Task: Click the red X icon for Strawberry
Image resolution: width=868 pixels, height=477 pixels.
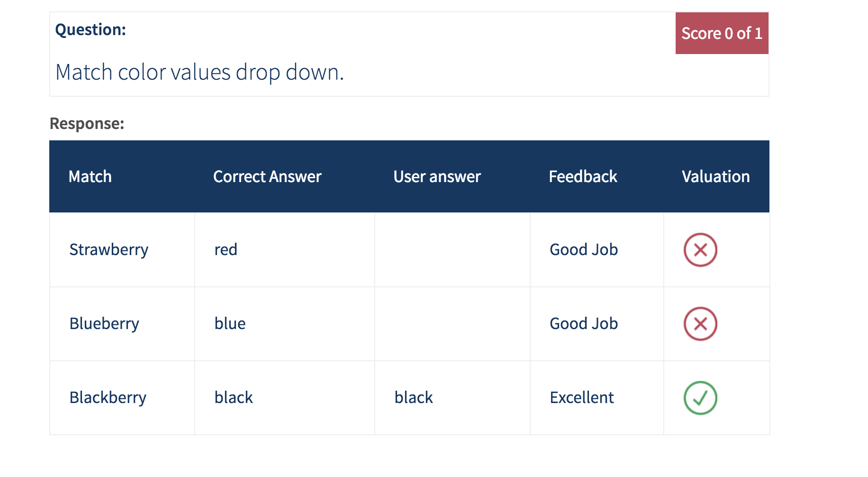Action: [700, 250]
